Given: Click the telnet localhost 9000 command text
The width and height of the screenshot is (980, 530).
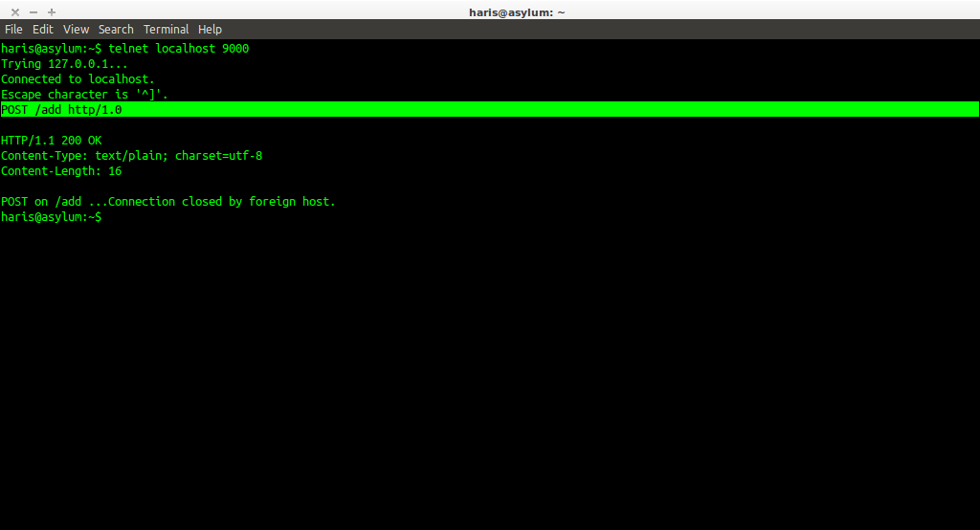Looking at the screenshot, I should (x=179, y=49).
